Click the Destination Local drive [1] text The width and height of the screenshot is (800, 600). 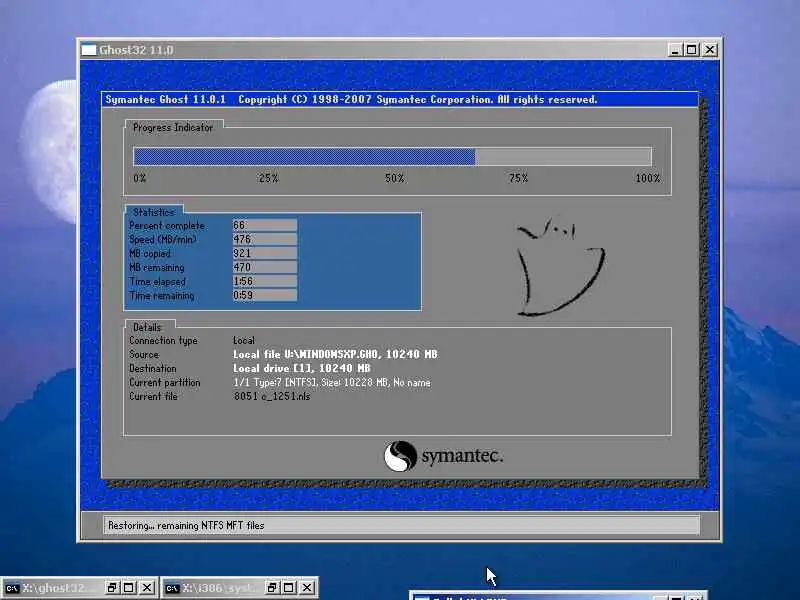pyautogui.click(x=302, y=368)
